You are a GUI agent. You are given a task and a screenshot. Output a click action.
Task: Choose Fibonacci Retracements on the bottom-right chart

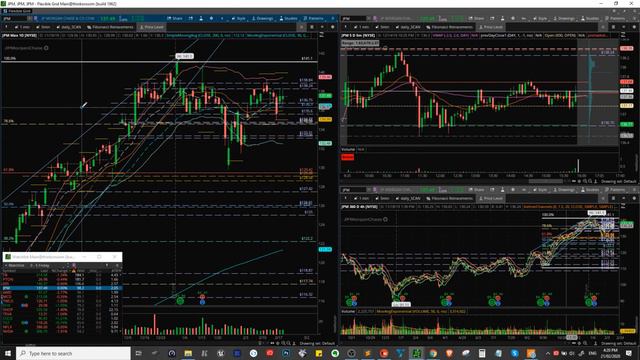(449, 198)
